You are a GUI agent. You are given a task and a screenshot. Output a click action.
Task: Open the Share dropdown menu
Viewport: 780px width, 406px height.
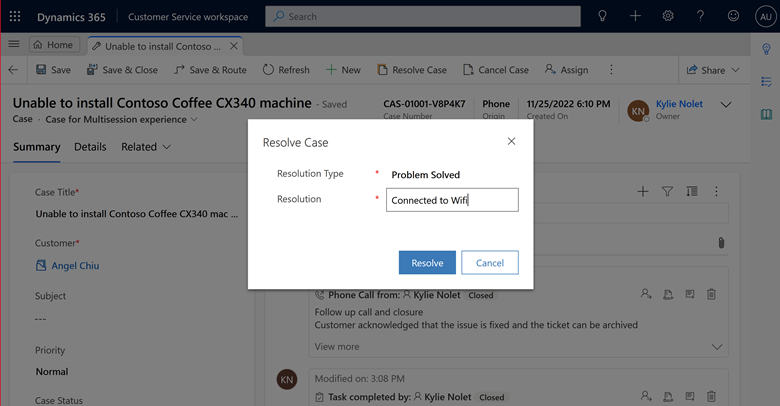pos(713,70)
